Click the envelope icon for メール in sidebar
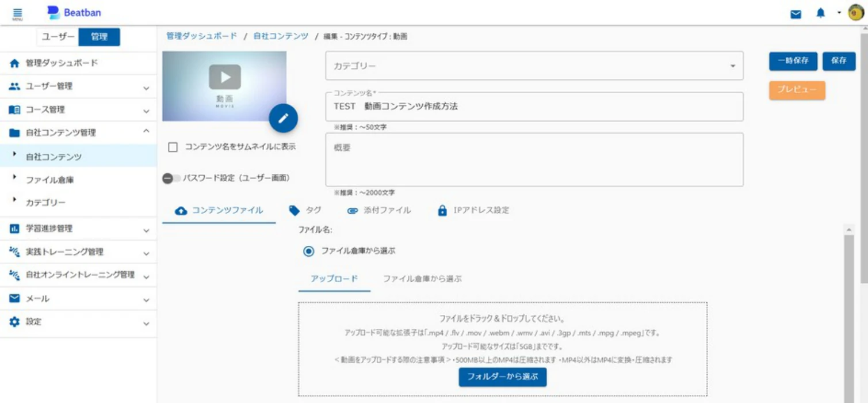This screenshot has width=868, height=403. 14,298
